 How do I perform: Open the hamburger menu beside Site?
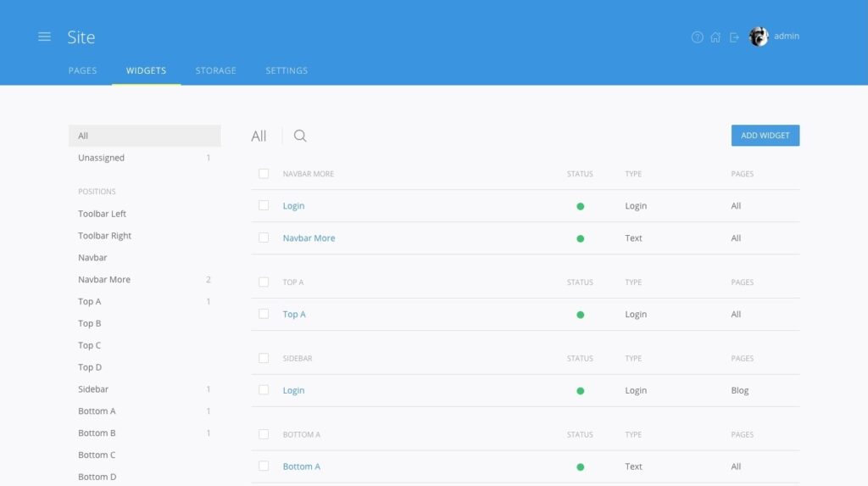[x=44, y=36]
